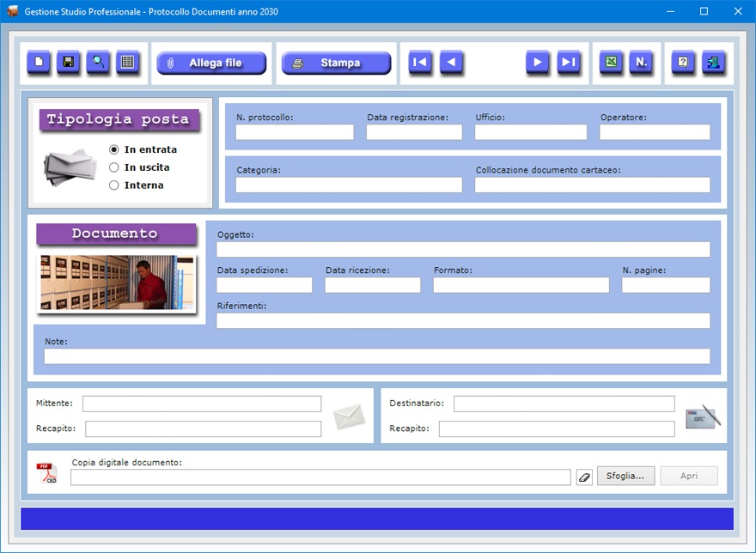
Task: Minimize the Protocollo Documenti window
Action: 670,11
